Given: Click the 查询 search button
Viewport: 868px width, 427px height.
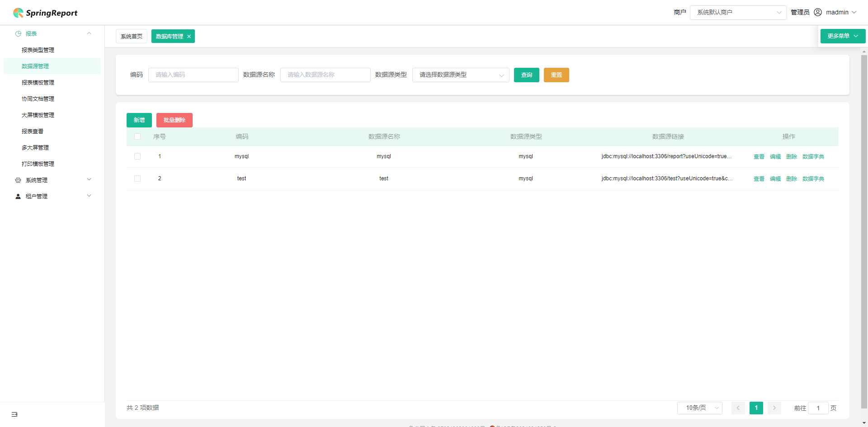Looking at the screenshot, I should tap(527, 75).
